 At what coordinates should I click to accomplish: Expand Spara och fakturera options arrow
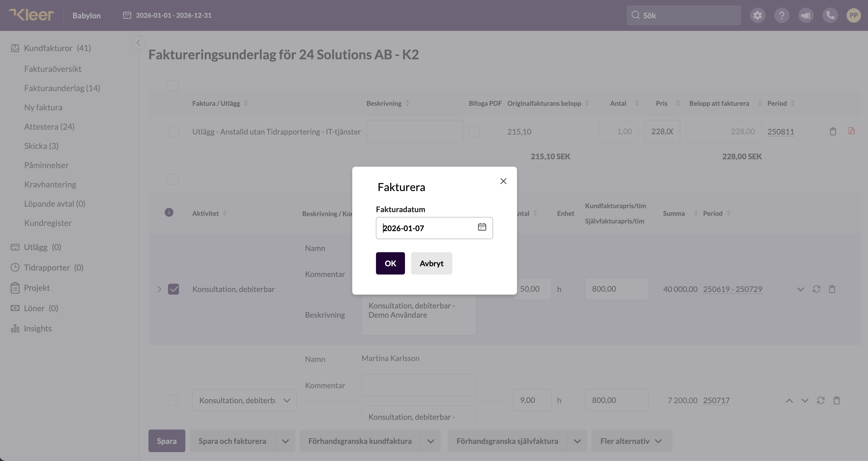[x=285, y=441]
